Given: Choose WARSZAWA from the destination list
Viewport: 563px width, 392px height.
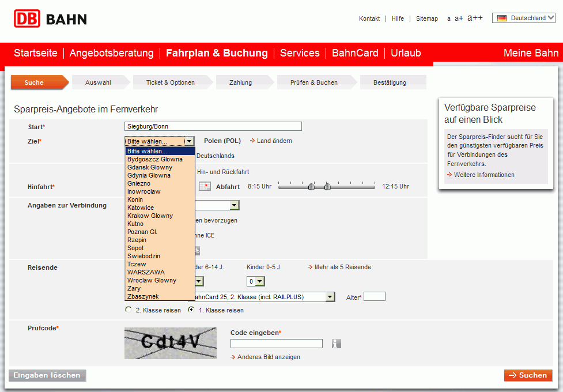Looking at the screenshot, I should [x=160, y=272].
